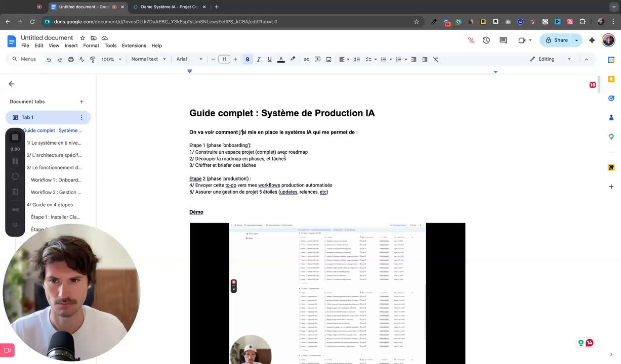Open Google Maps in the side panel
This screenshot has height=364, width=621.
pos(611,136)
